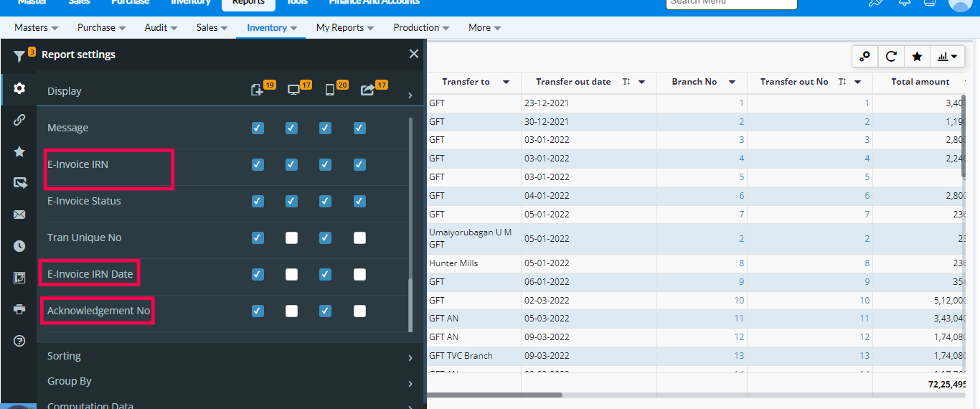The height and width of the screenshot is (409, 980).
Task: Click the mobile phone column icon
Action: click(x=329, y=90)
